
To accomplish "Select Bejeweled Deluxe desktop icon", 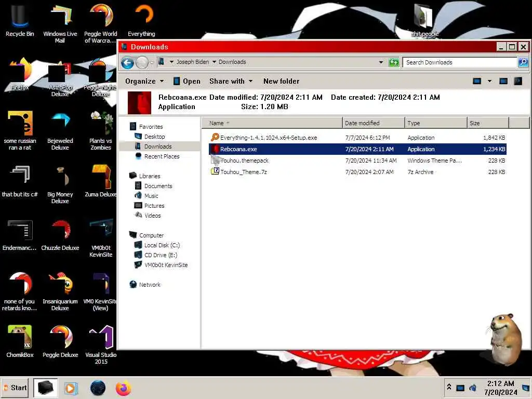I will pyautogui.click(x=60, y=130).
